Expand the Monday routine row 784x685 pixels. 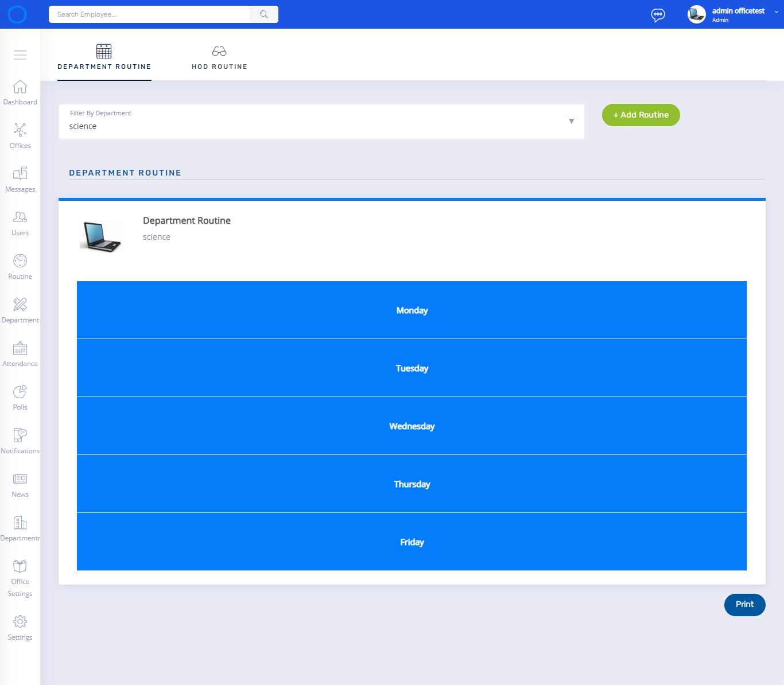pyautogui.click(x=412, y=310)
